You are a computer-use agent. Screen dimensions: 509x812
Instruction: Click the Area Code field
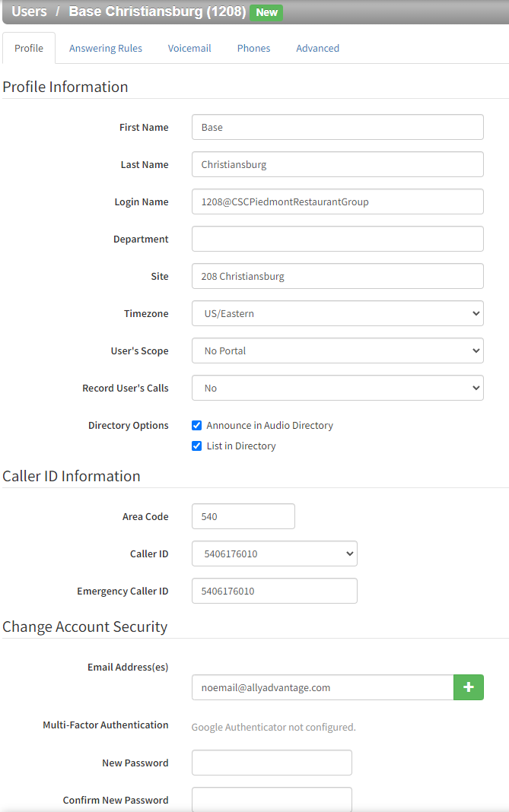coord(243,516)
